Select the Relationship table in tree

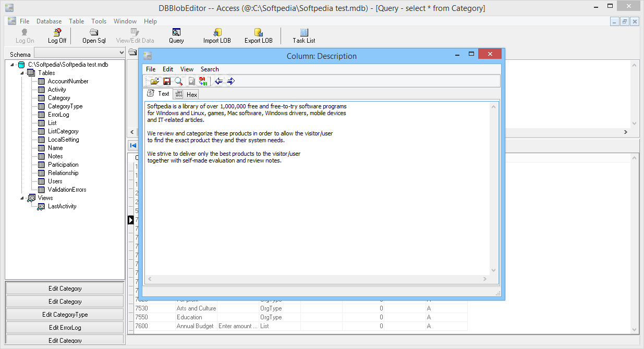tap(63, 173)
